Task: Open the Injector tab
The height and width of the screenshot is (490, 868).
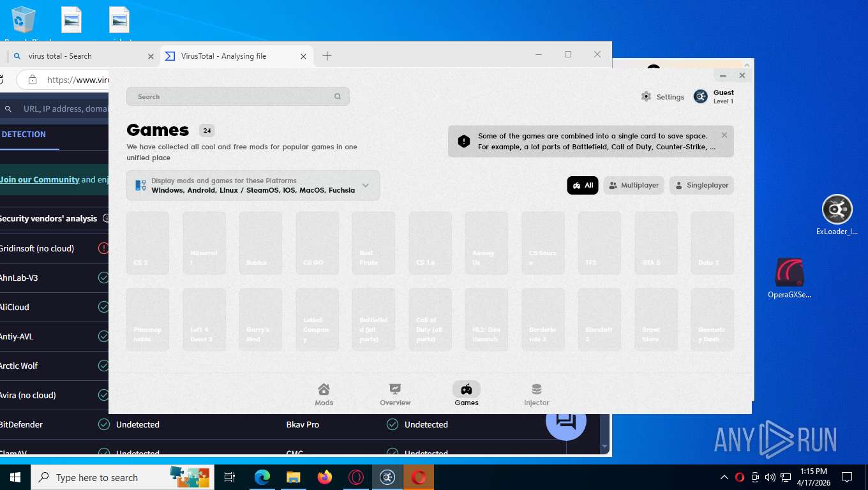Action: (x=537, y=394)
